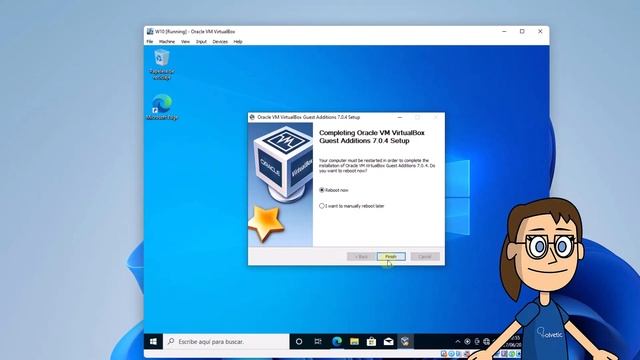
Task: Click the Back button in setup
Action: pos(361,256)
